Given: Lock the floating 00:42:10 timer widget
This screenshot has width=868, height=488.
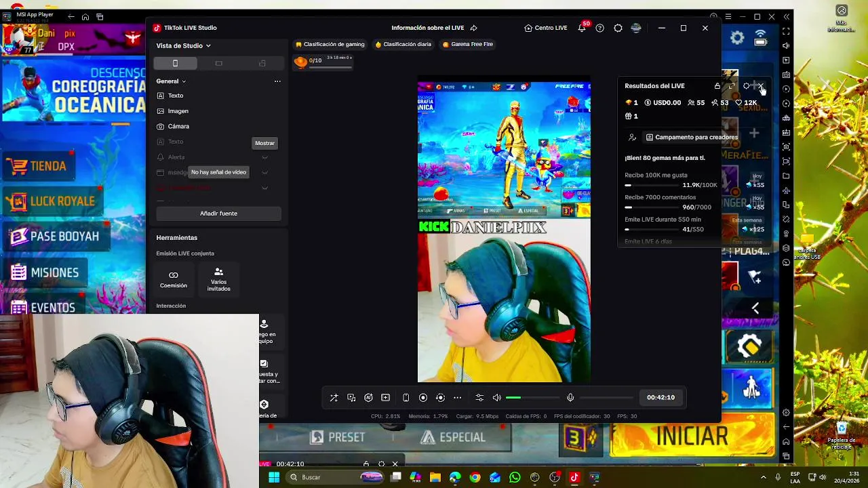Looking at the screenshot, I should point(366,464).
